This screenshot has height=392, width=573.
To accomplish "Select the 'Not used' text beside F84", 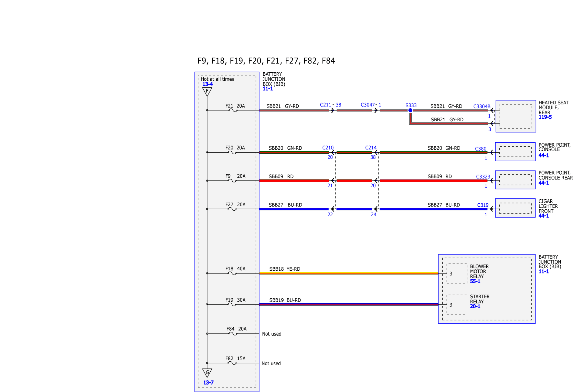I will (272, 334).
